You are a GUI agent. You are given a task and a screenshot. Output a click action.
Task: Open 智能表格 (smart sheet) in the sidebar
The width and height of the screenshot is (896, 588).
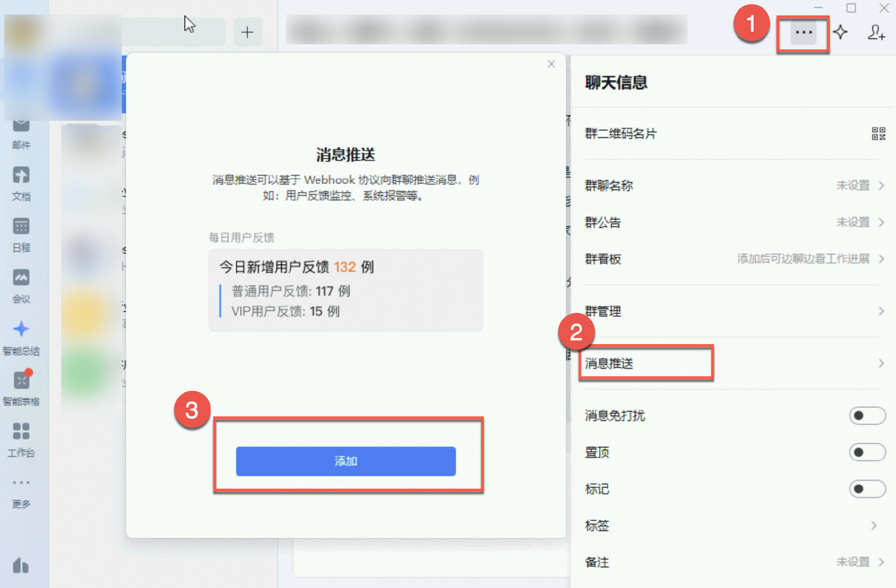click(x=21, y=381)
